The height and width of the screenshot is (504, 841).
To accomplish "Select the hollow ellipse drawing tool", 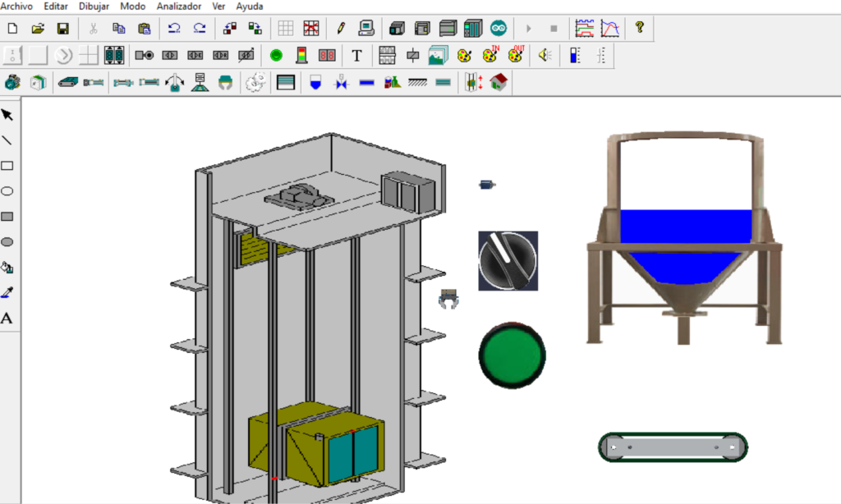I will point(7,191).
